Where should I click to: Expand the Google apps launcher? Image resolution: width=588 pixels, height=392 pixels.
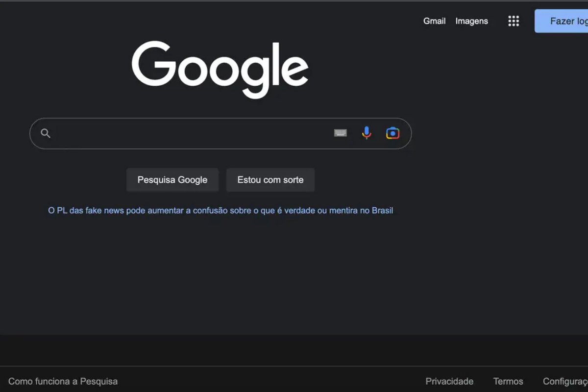tap(513, 21)
